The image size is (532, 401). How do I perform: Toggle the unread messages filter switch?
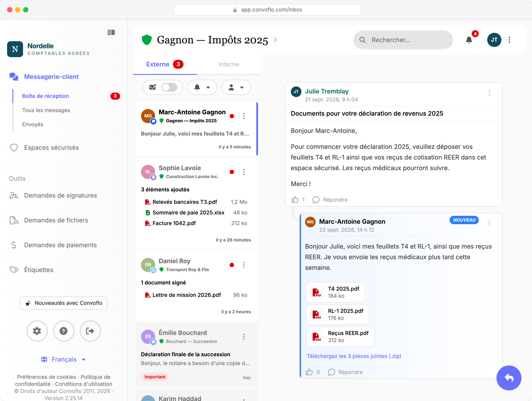click(x=169, y=87)
